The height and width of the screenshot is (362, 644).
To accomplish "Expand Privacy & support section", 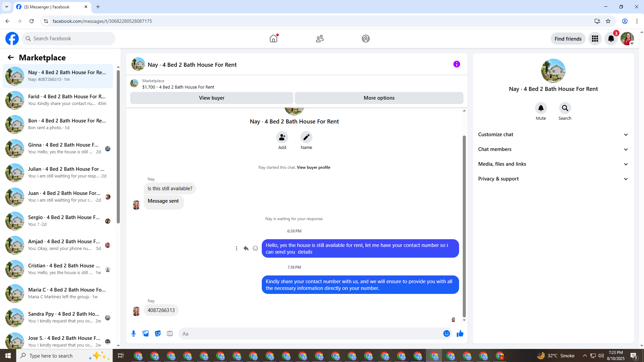I will 553,179.
